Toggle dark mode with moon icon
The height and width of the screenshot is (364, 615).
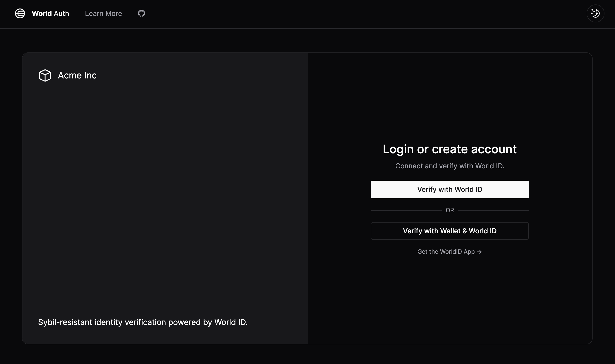point(595,13)
